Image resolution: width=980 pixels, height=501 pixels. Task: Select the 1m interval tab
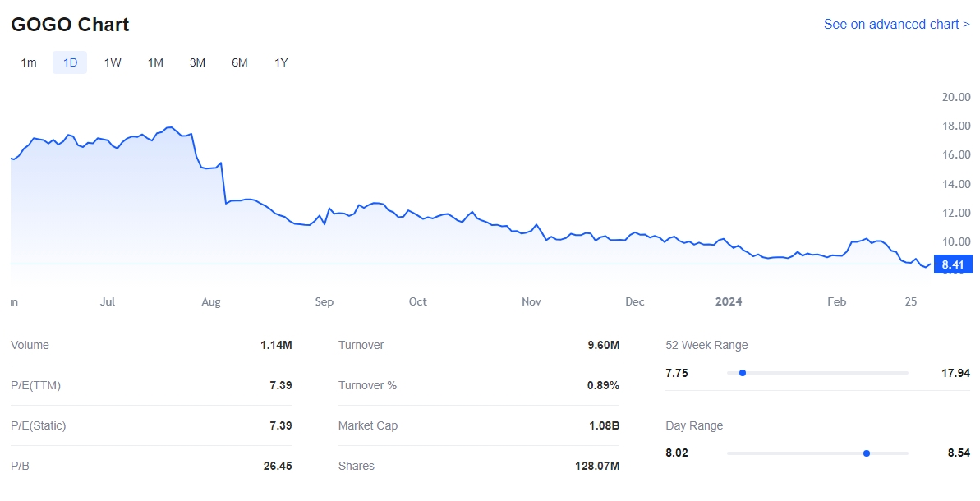tap(29, 62)
